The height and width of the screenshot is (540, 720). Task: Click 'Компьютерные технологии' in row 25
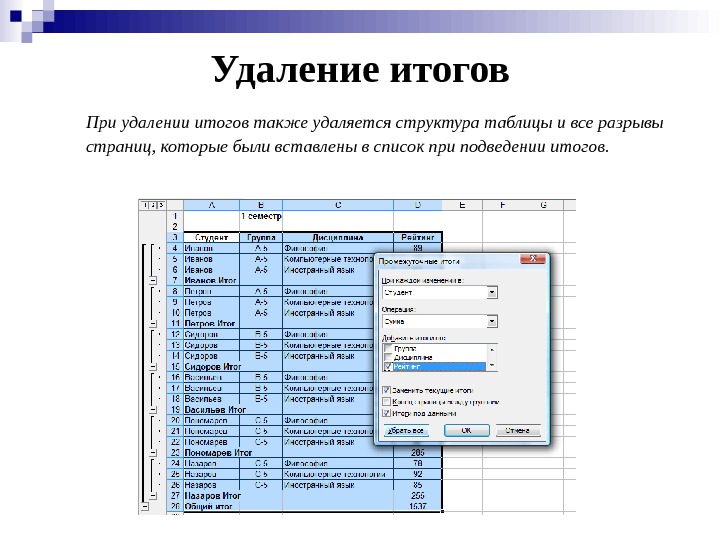pyautogui.click(x=338, y=474)
